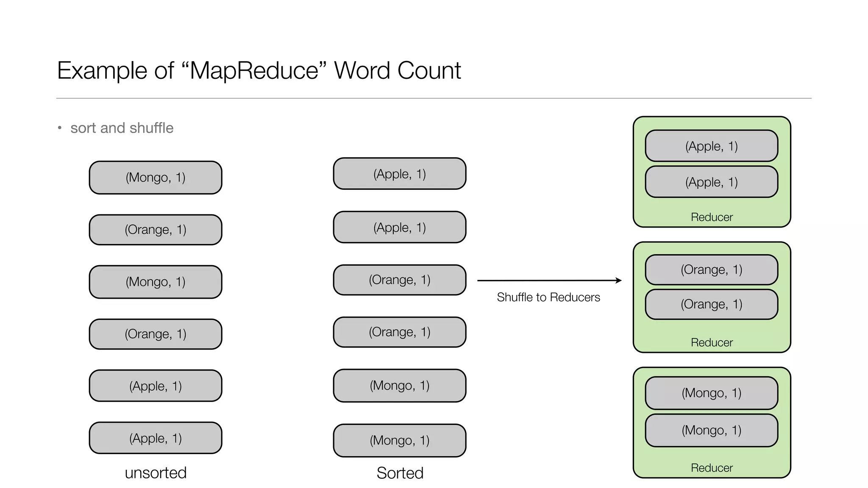Click the 'Reducer' label under Apple pairs
Image resolution: width=868 pixels, height=488 pixels.
tap(712, 217)
